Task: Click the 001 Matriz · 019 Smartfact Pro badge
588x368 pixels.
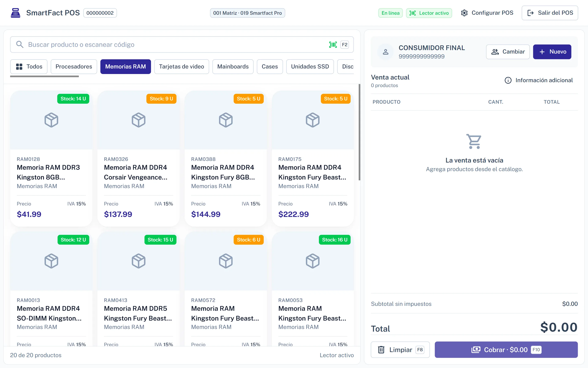Action: (247, 13)
